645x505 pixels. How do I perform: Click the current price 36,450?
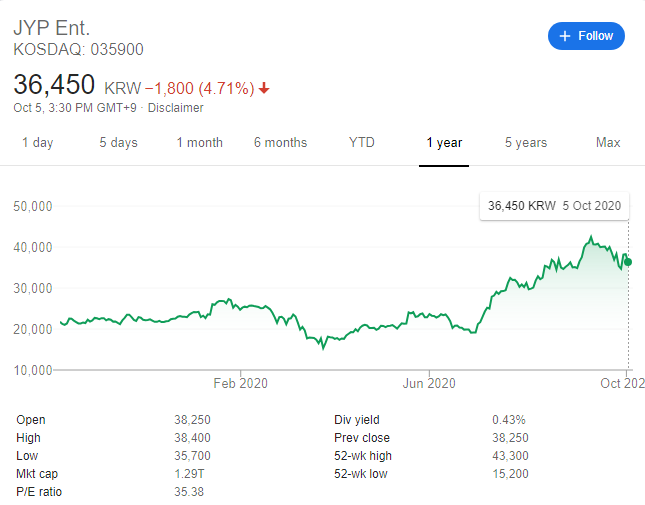(x=54, y=85)
